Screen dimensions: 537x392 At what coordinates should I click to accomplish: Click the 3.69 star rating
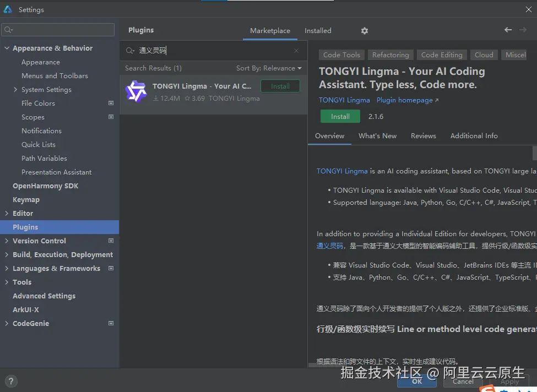(x=194, y=99)
